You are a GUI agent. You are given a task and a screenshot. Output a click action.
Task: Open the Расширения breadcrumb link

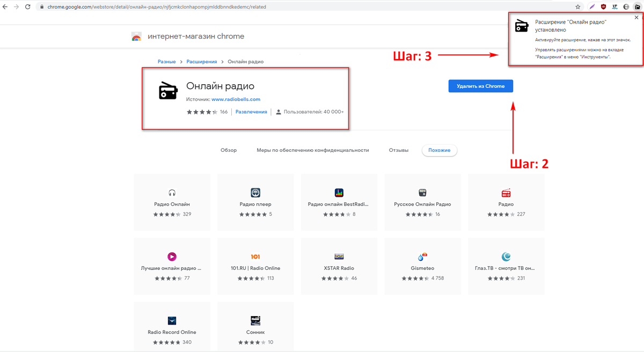(x=202, y=62)
